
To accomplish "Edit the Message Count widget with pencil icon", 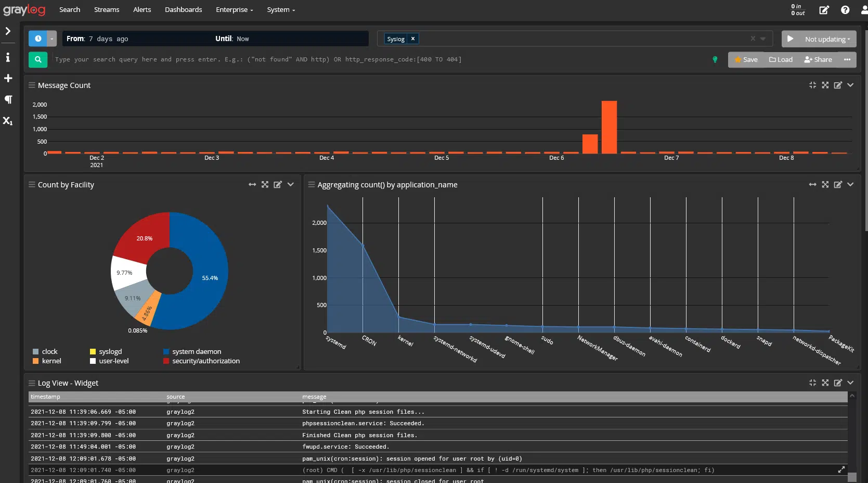I will pos(838,85).
